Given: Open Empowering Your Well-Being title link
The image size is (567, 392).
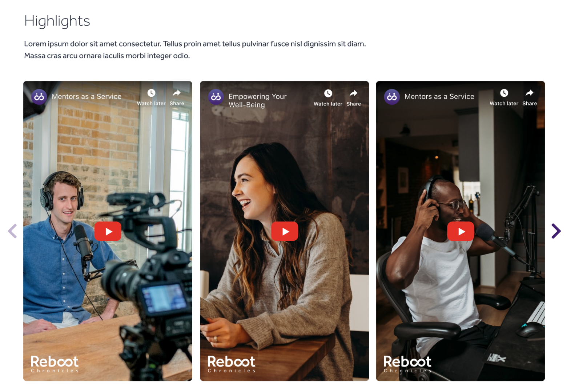Looking at the screenshot, I should 257,100.
